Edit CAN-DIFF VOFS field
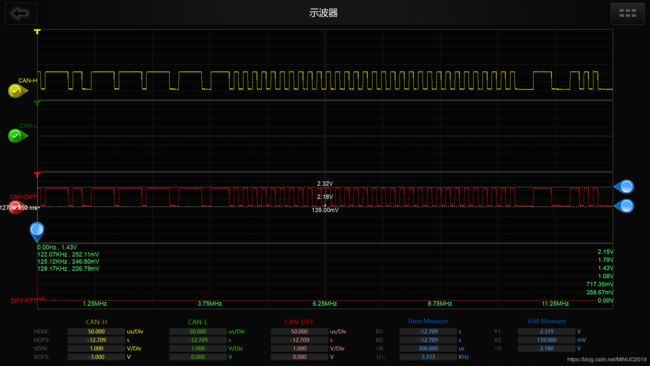The width and height of the screenshot is (650, 366). (x=299, y=357)
